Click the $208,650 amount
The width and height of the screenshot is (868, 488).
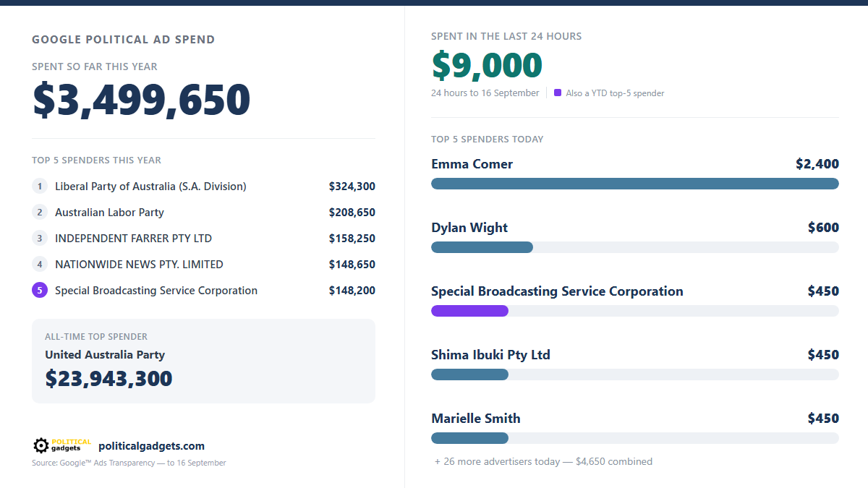pyautogui.click(x=352, y=213)
